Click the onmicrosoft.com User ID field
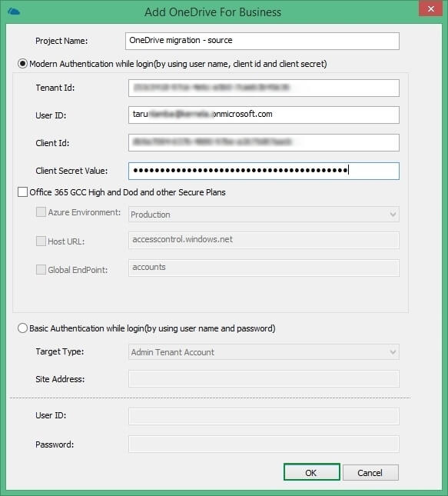 point(264,115)
